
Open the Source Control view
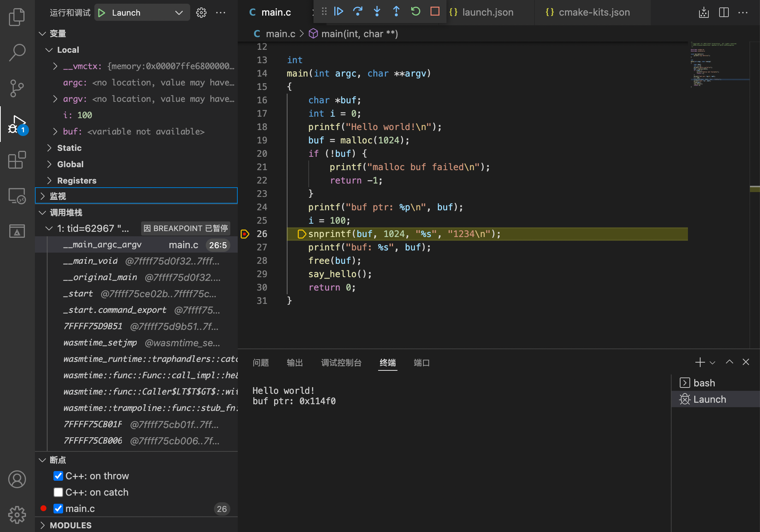(x=17, y=88)
